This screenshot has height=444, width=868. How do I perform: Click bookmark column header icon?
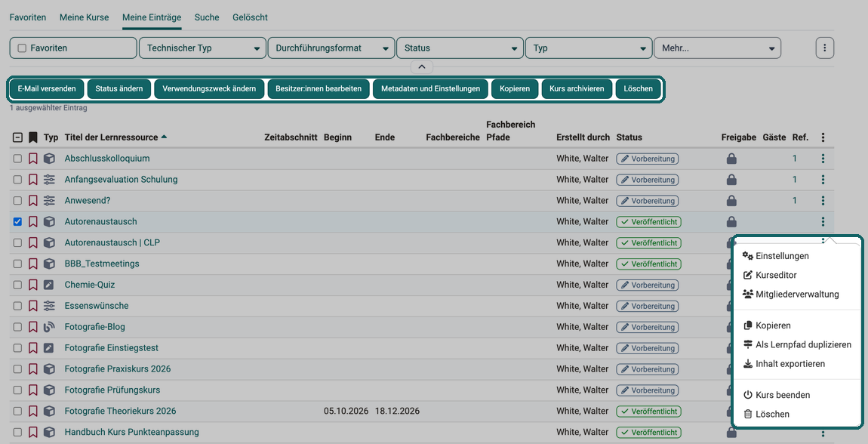(x=33, y=137)
